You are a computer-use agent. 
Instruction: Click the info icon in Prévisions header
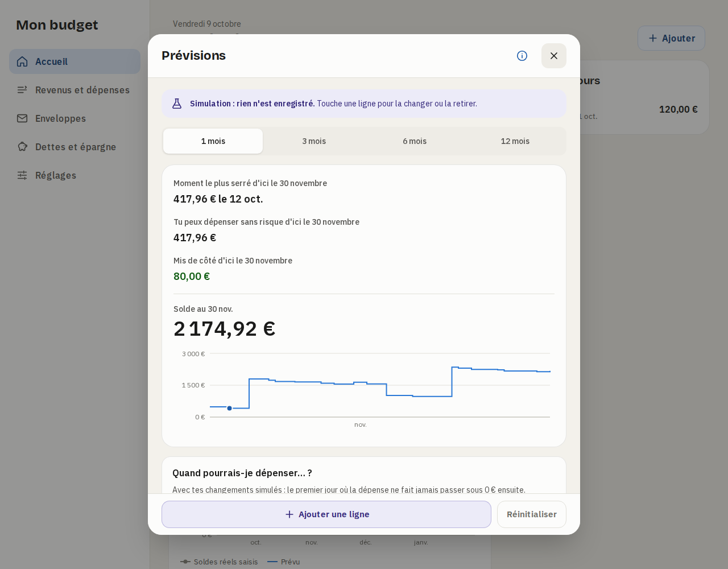522,56
